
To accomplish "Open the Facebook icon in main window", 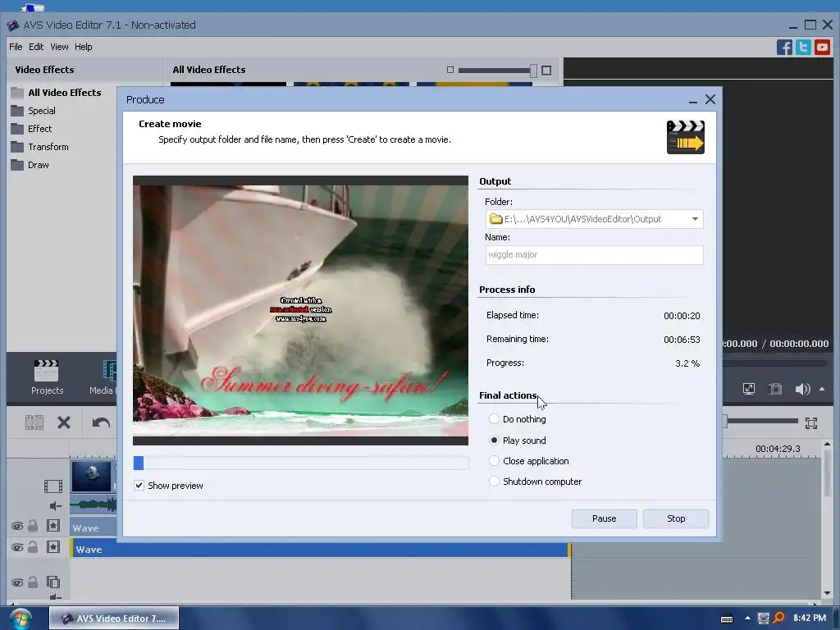I will pyautogui.click(x=784, y=47).
